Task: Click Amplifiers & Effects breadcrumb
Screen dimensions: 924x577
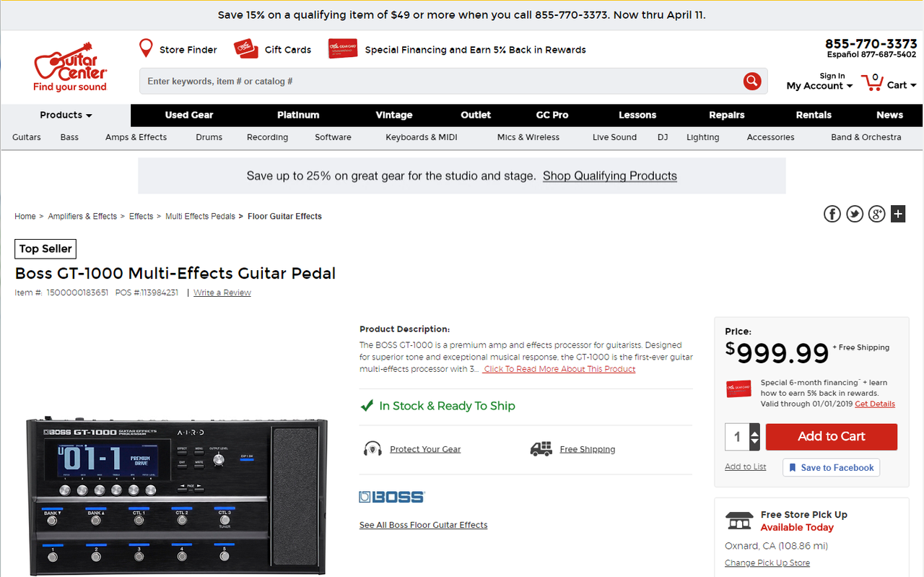Action: (x=82, y=216)
